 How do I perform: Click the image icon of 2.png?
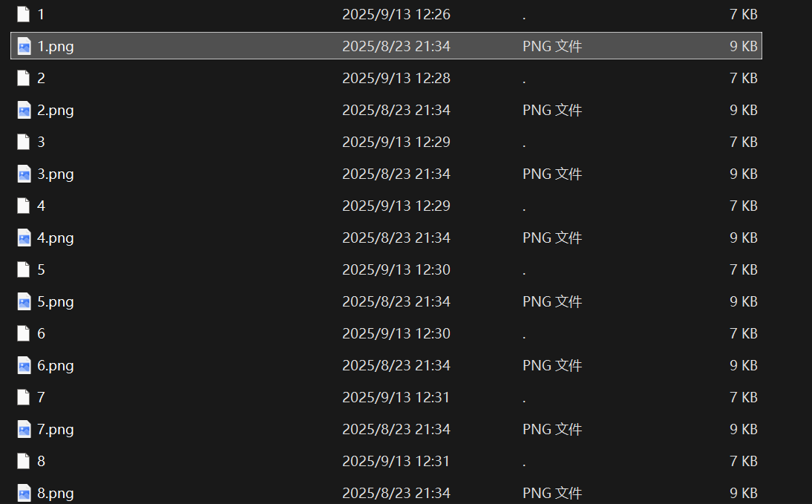(x=24, y=110)
